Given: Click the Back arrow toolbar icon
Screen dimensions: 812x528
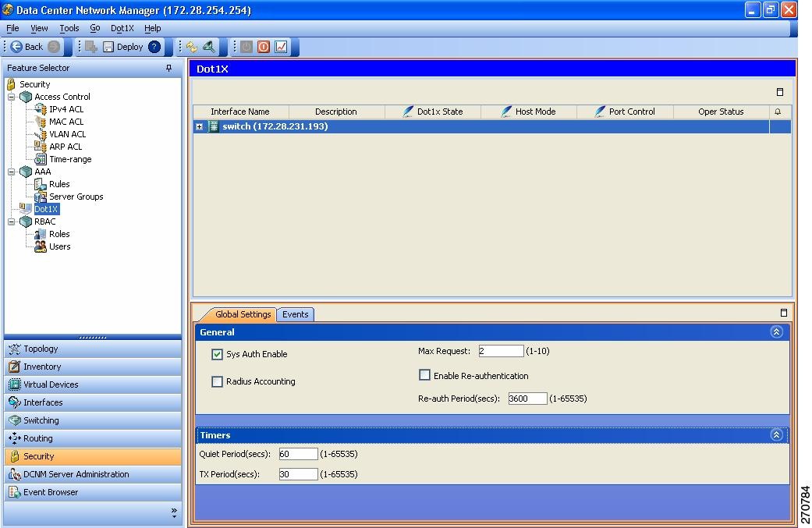Looking at the screenshot, I should coord(16,47).
